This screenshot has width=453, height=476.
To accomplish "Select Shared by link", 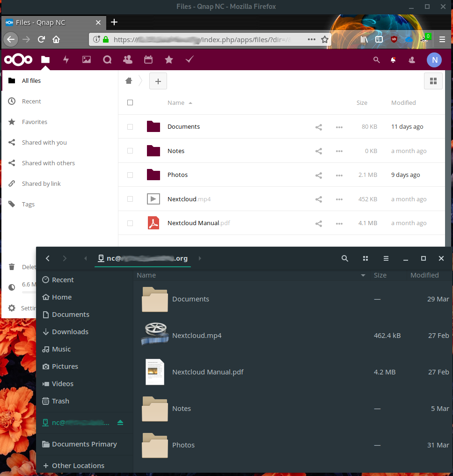I will 60,184.
